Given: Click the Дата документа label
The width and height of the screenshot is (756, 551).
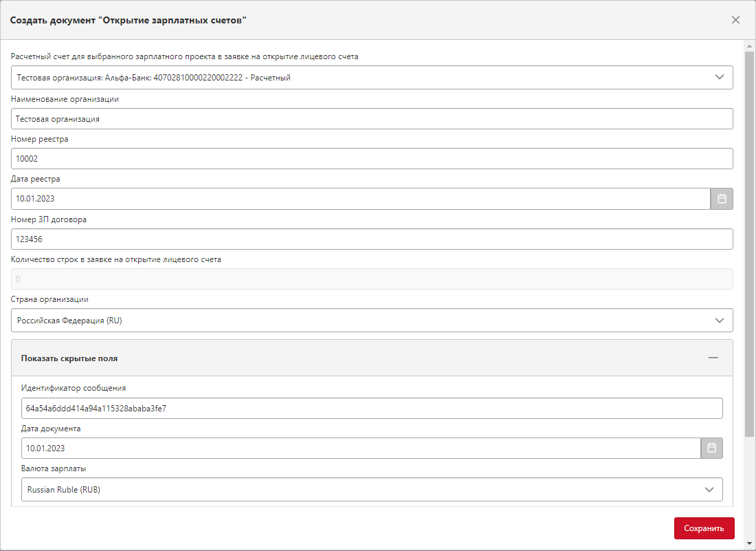Looking at the screenshot, I should pyautogui.click(x=51, y=429).
